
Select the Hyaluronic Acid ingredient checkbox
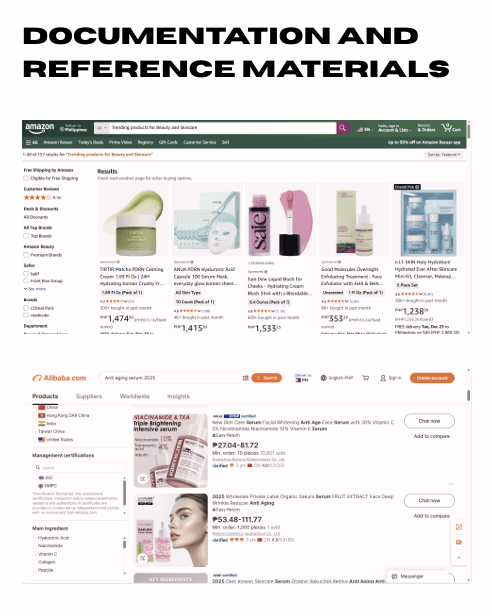click(35, 538)
